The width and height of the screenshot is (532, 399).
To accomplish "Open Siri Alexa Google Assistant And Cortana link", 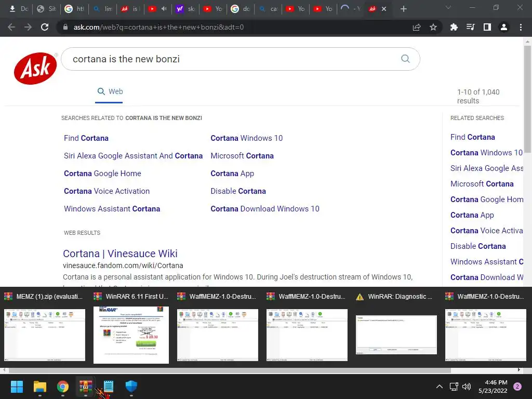I will tap(133, 156).
